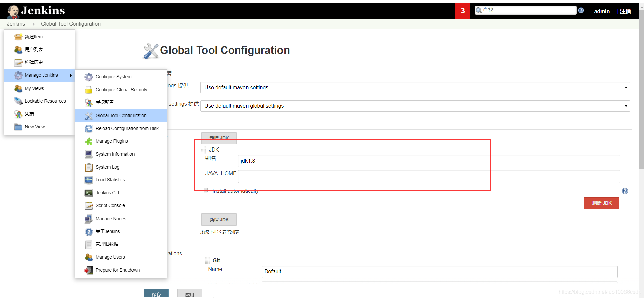Click the 注销 logout link
The height and width of the screenshot is (298, 644).
[x=625, y=11]
